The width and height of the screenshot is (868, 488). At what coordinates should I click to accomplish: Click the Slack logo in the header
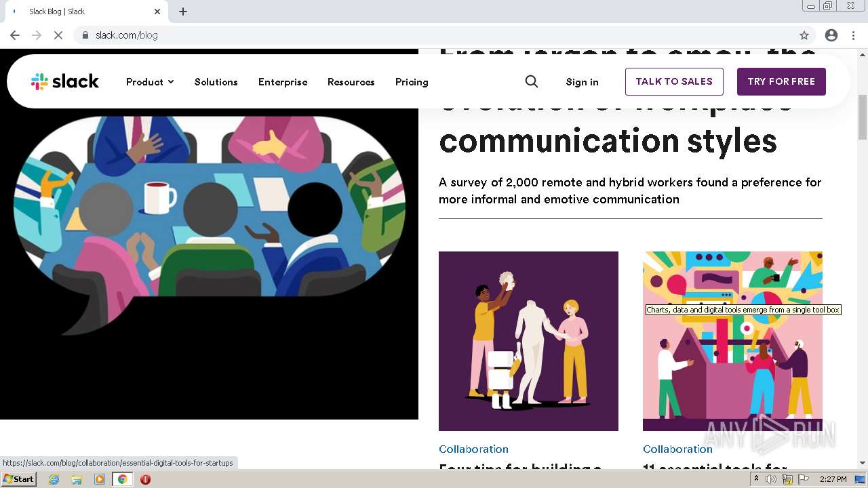65,81
